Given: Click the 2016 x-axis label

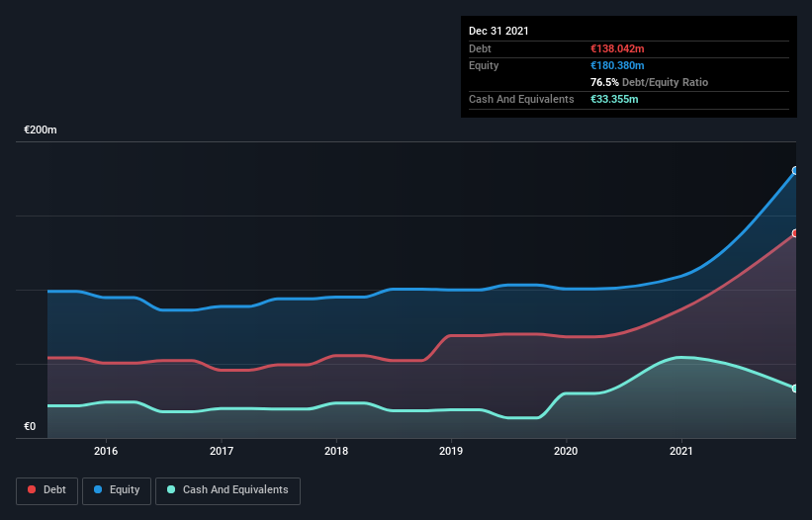Looking at the screenshot, I should [106, 451].
